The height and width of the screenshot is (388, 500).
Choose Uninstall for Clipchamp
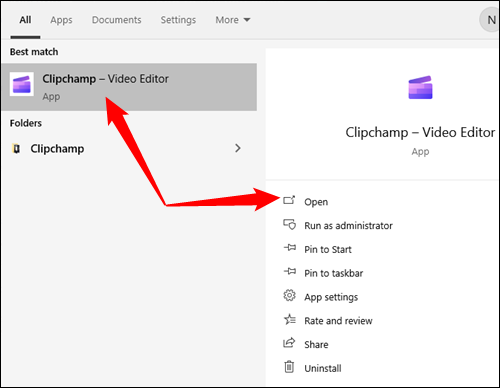[323, 368]
